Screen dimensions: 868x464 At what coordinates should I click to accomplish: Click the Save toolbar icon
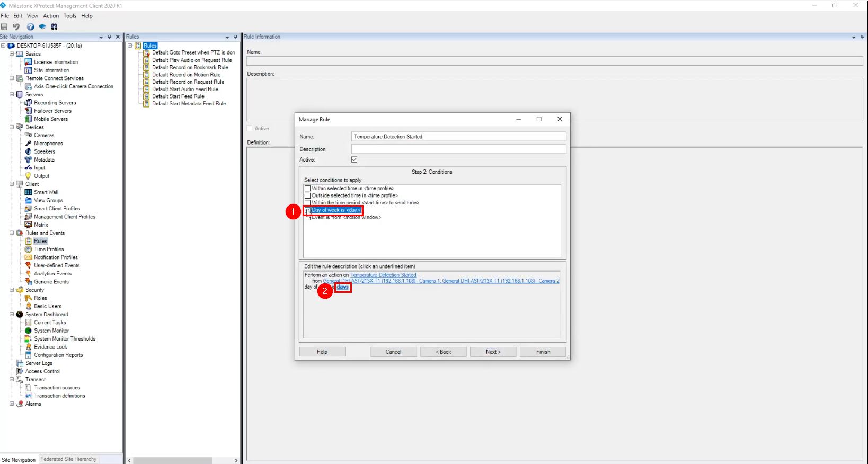point(4,26)
